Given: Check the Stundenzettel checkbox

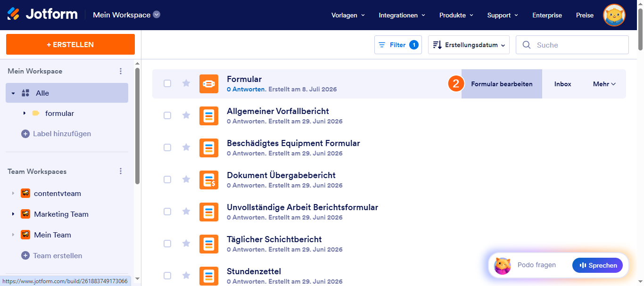Looking at the screenshot, I should (x=167, y=276).
